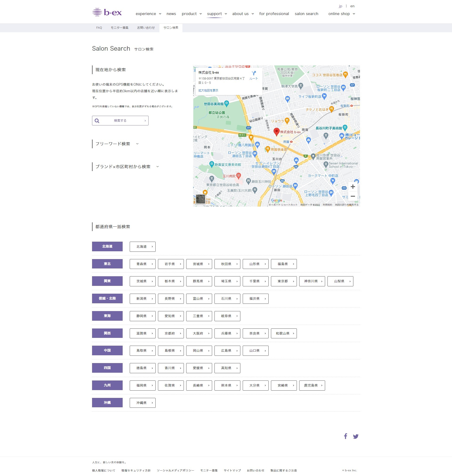Click the 東京都 prefecture button
452x476 pixels.
pos(284,281)
